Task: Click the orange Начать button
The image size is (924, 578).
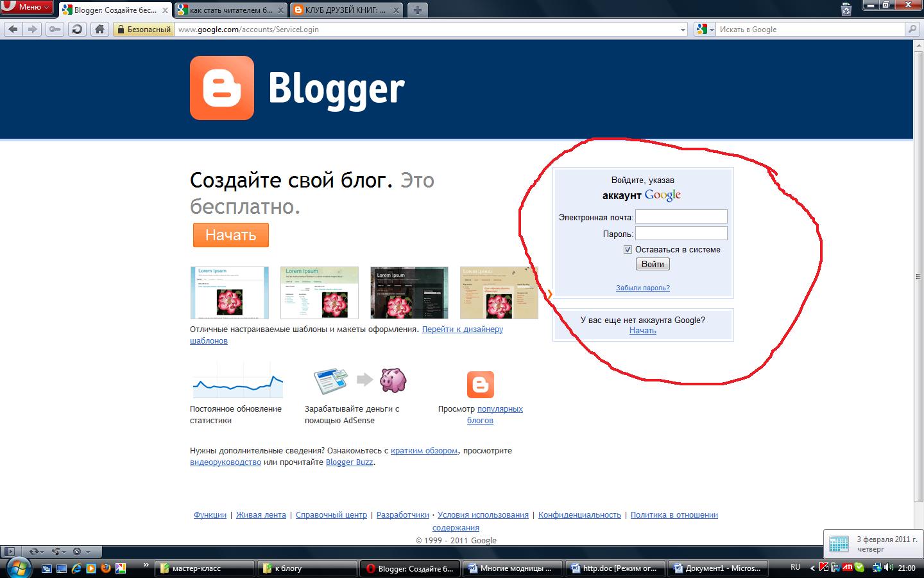Action: 231,235
